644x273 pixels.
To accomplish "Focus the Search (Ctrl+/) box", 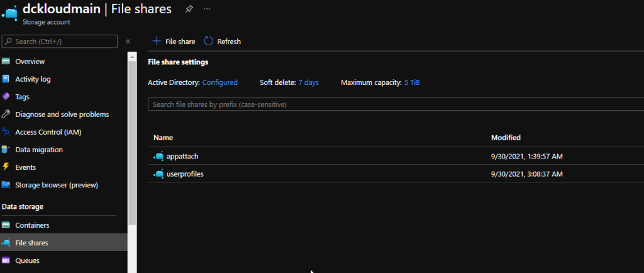I will (x=60, y=42).
